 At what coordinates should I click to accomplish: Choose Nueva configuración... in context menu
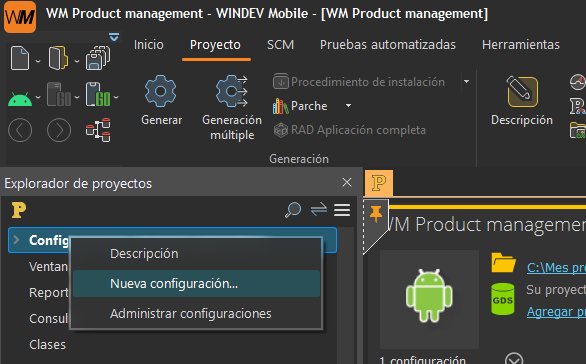pos(196,284)
